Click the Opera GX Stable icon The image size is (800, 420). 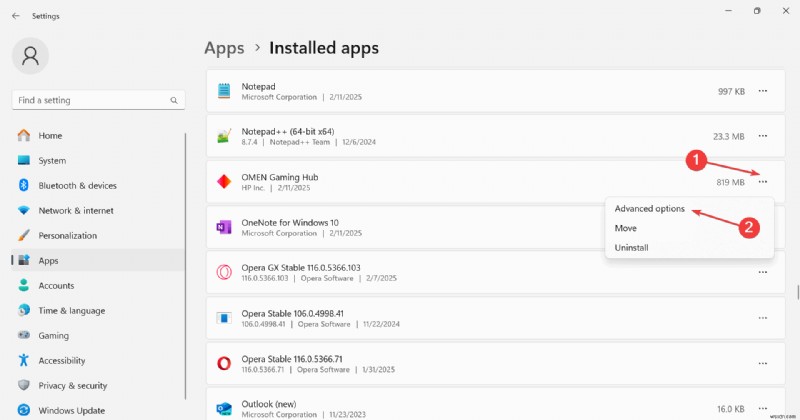tap(224, 273)
